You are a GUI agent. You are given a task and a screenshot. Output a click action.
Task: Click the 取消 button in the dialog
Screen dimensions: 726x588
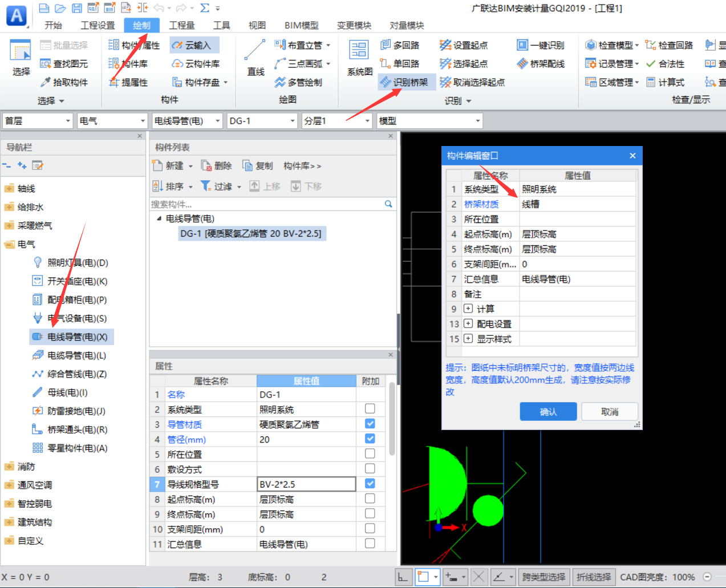[610, 412]
